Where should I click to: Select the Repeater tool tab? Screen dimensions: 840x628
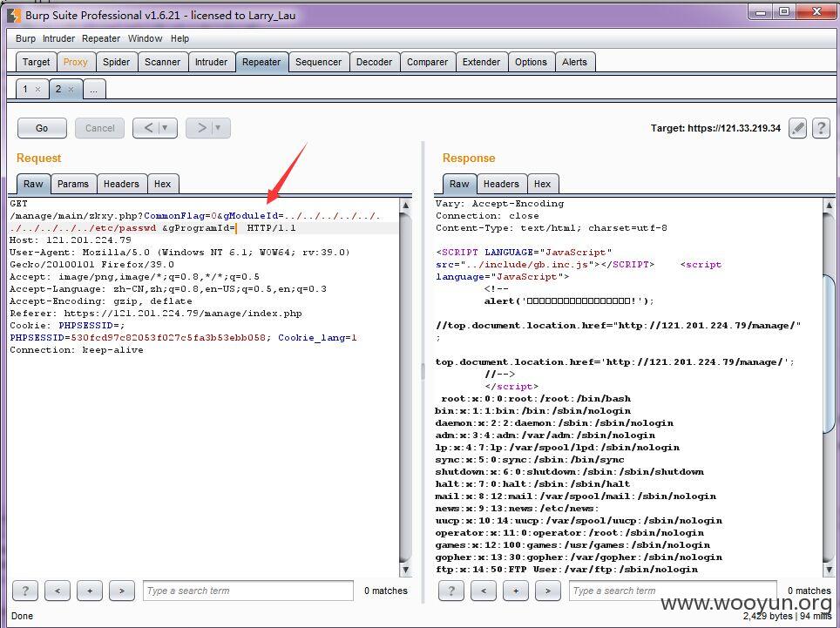[261, 62]
